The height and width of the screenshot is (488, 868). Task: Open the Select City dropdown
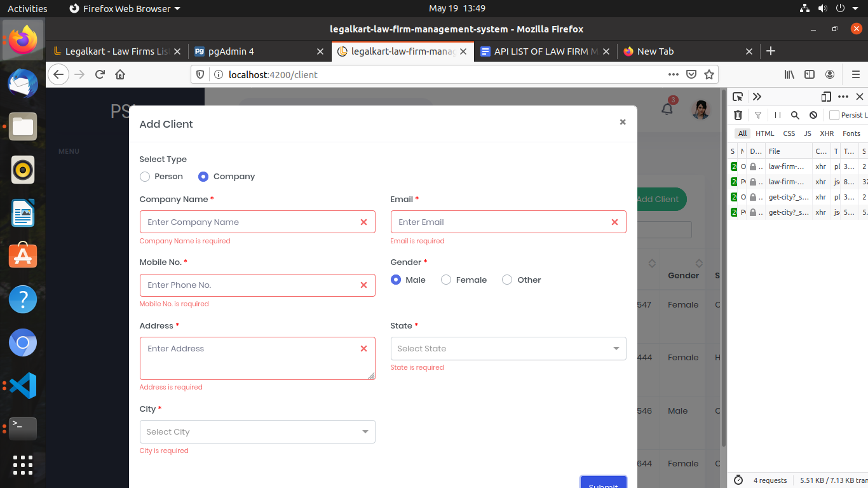(257, 431)
